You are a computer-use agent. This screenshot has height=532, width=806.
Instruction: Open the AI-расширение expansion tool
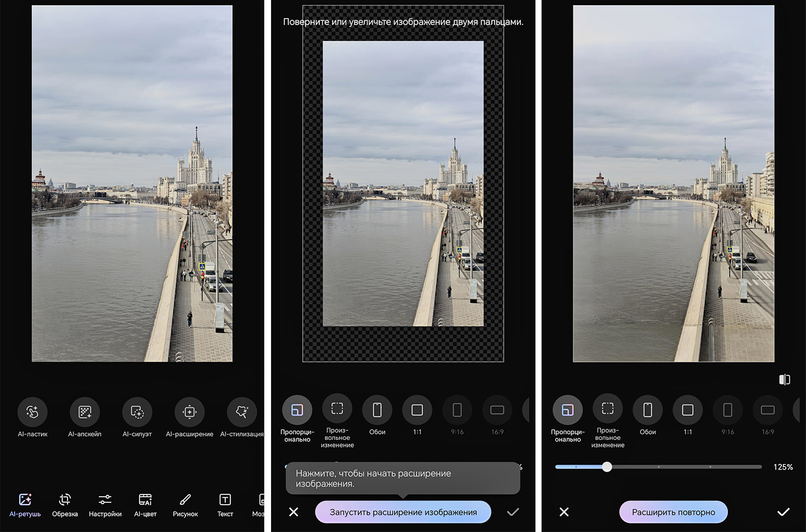pyautogui.click(x=189, y=412)
